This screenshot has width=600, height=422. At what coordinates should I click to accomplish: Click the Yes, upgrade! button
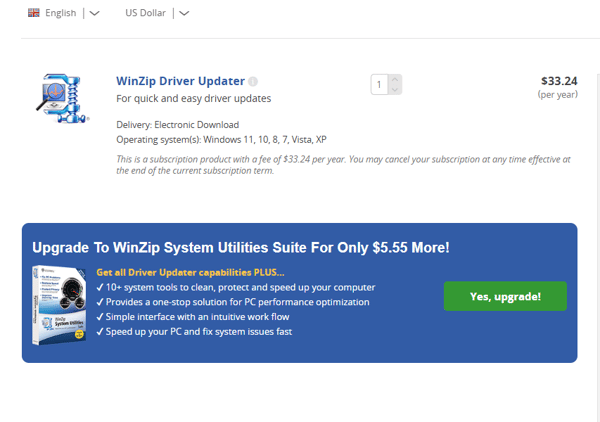[505, 296]
